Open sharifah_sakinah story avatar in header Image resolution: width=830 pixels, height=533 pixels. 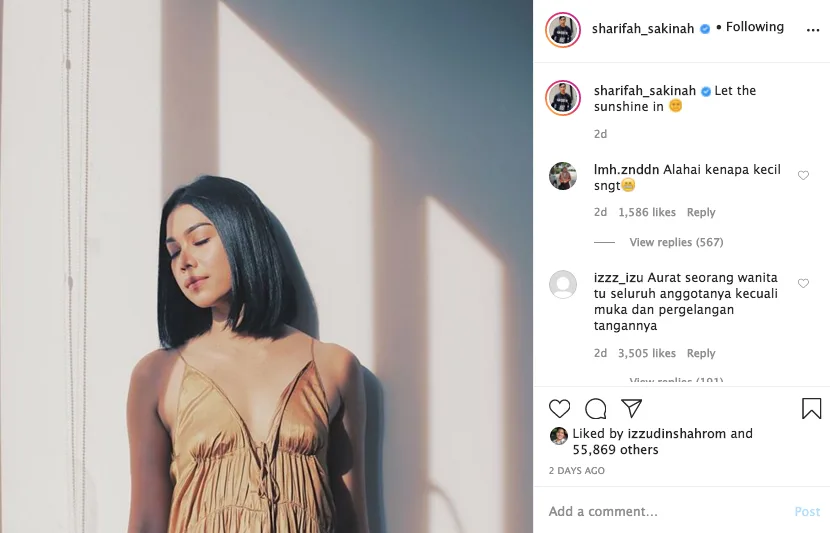(x=563, y=30)
